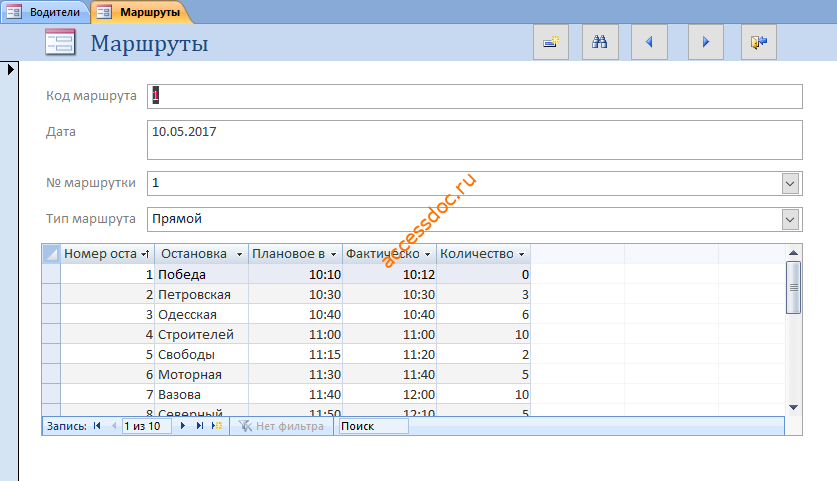Click actual time 11:20 in Свободы row
Screen dimensions: 837x481
tap(389, 354)
